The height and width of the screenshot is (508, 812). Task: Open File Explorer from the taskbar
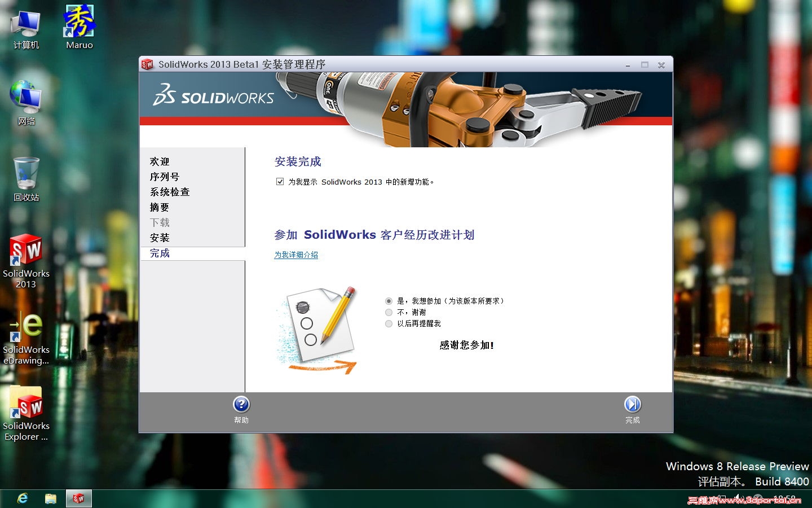51,498
